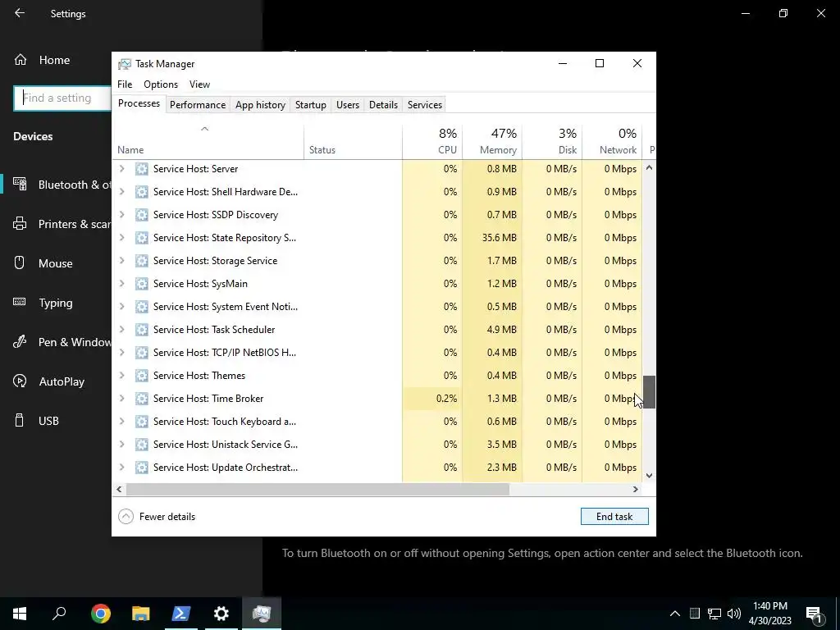Image resolution: width=840 pixels, height=630 pixels.
Task: Click the gear icon of Service Host: Themes
Action: [x=141, y=376]
